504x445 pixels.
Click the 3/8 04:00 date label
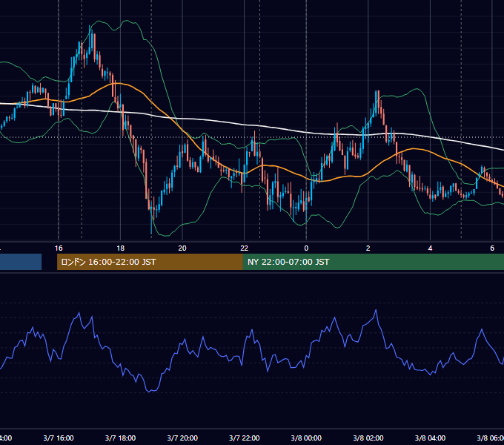tap(430, 438)
